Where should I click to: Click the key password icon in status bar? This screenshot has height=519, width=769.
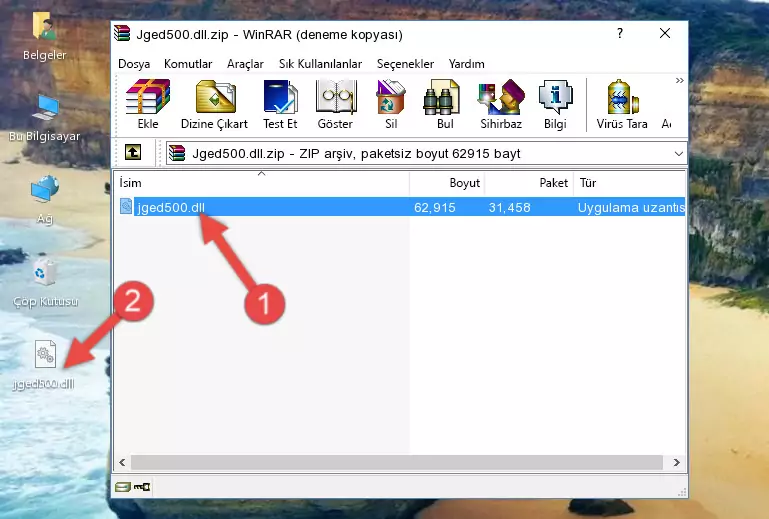coord(142,487)
